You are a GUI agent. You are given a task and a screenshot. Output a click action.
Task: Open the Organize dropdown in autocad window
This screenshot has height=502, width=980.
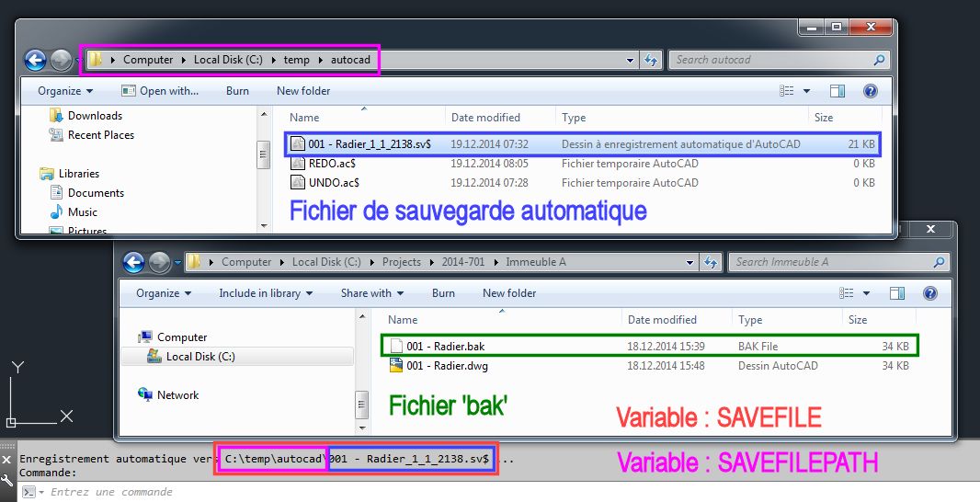(x=65, y=91)
